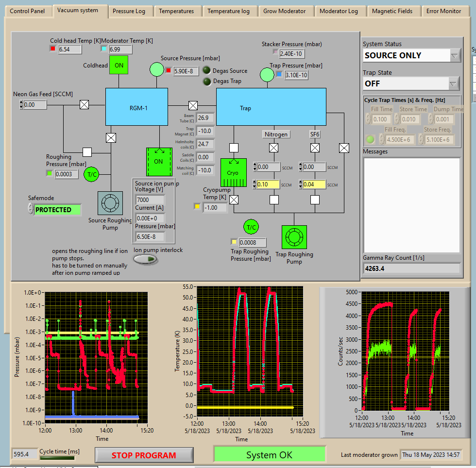Click the red Source Pressure color swatch
The image size is (476, 468).
point(169,71)
